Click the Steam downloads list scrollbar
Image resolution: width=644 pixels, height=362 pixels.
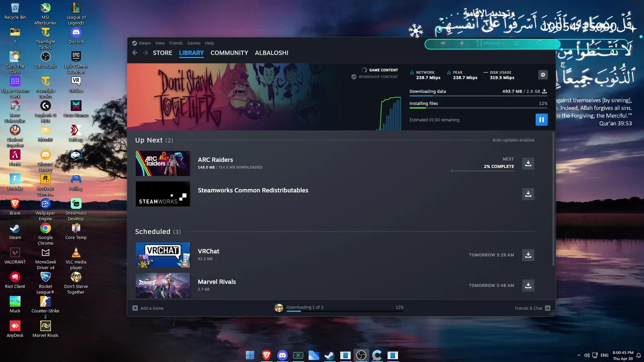[x=554, y=199]
